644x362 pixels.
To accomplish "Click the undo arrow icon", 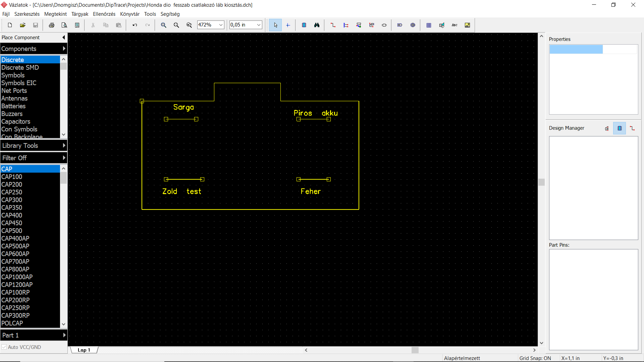I will [x=135, y=25].
